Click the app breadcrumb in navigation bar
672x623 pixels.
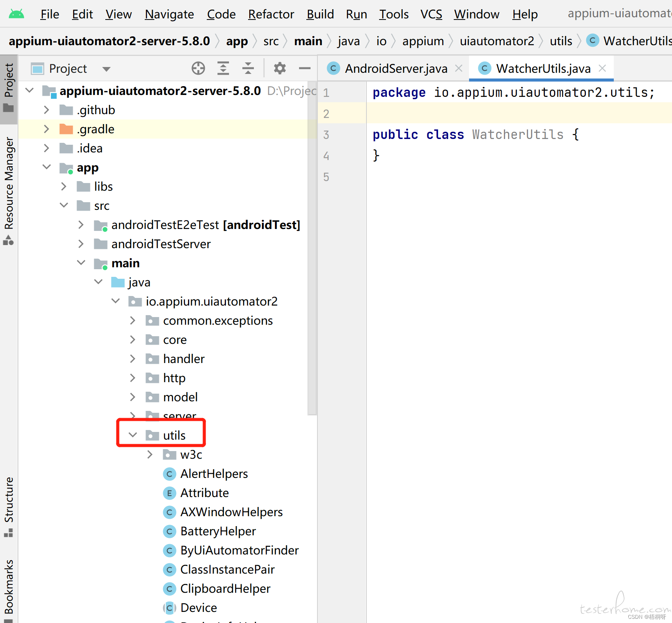237,41
